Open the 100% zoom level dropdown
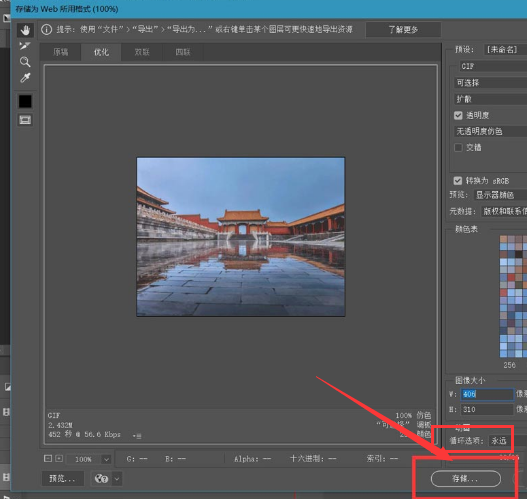 coord(89,459)
